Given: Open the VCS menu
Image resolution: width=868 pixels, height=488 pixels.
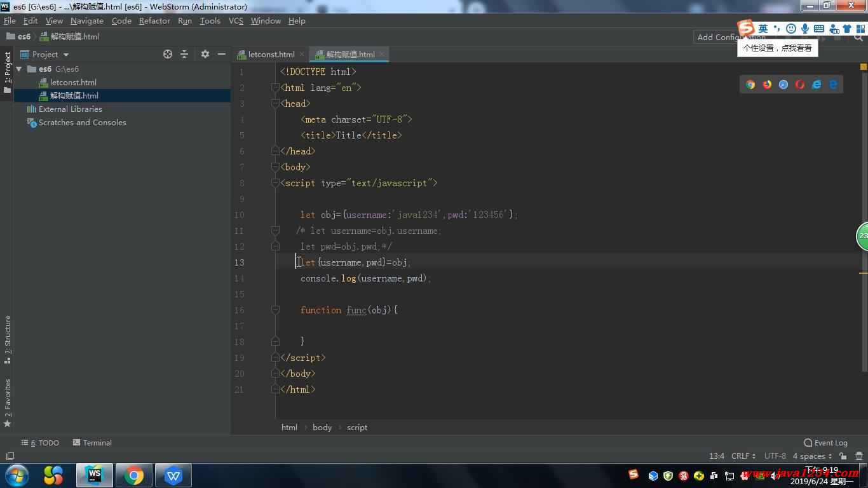Looking at the screenshot, I should 236,20.
